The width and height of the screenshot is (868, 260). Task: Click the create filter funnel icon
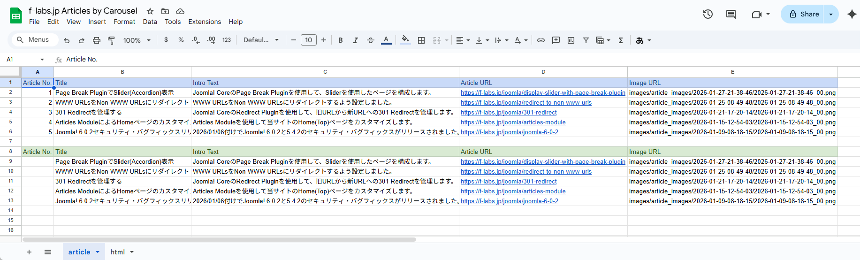586,40
